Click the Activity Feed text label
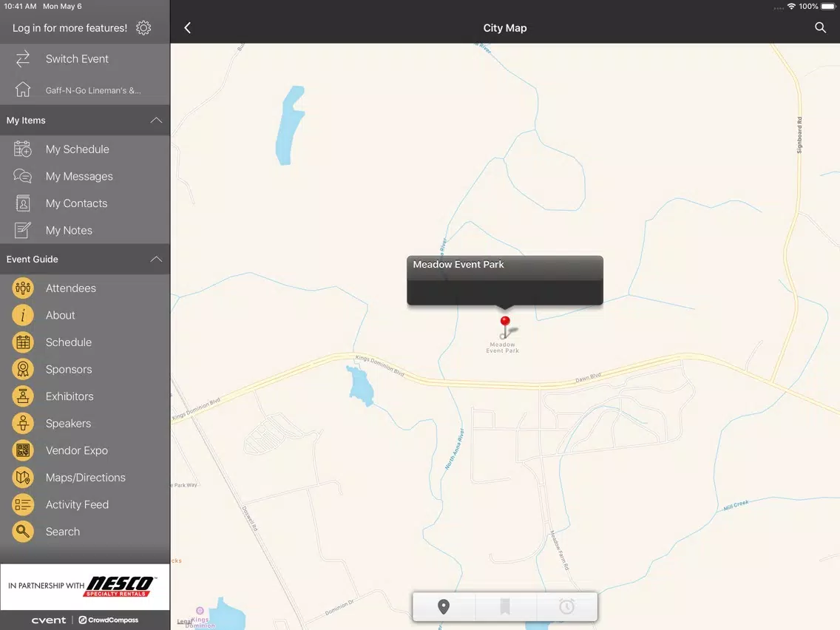Image resolution: width=840 pixels, height=630 pixels. coord(77,504)
